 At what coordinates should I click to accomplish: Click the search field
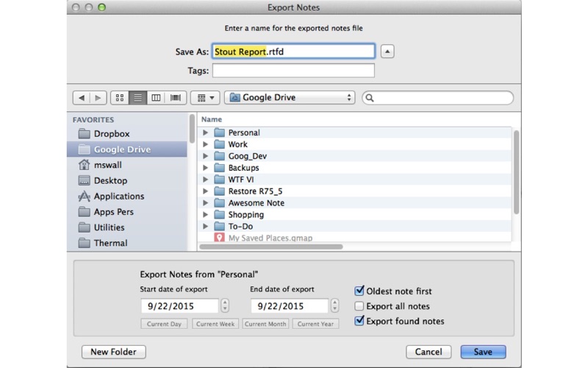pos(437,98)
